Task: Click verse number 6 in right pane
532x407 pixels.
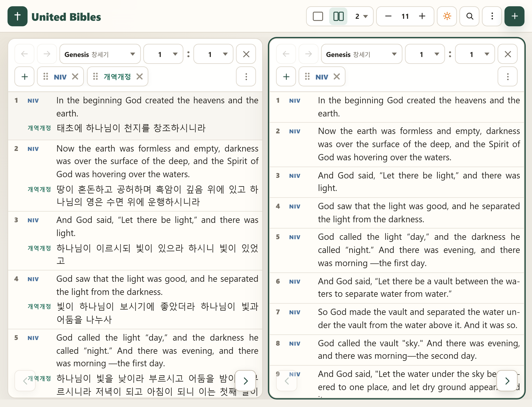Action: coord(278,281)
